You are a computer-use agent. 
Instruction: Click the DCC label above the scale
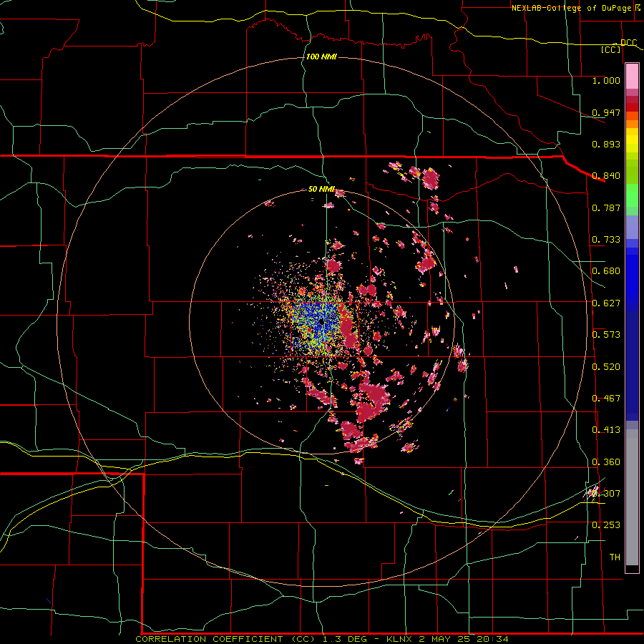[x=628, y=42]
